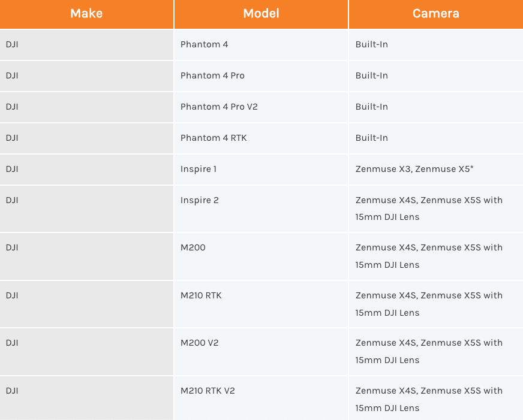Click Zenmuse camera cell in M210 RTK V2 row

435,398
